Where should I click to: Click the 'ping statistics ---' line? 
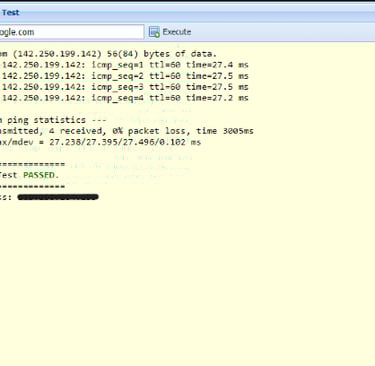click(53, 120)
